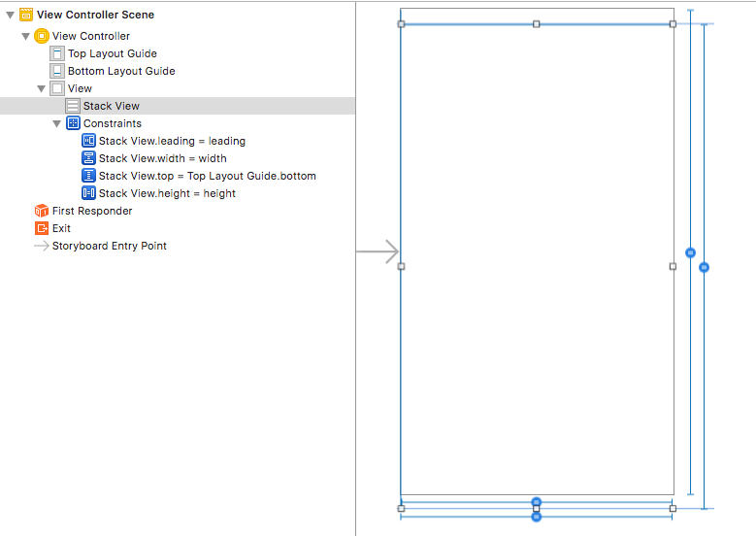The width and height of the screenshot is (756, 536).
Task: Collapse the Constraints disclosure triangle
Action: tap(57, 123)
